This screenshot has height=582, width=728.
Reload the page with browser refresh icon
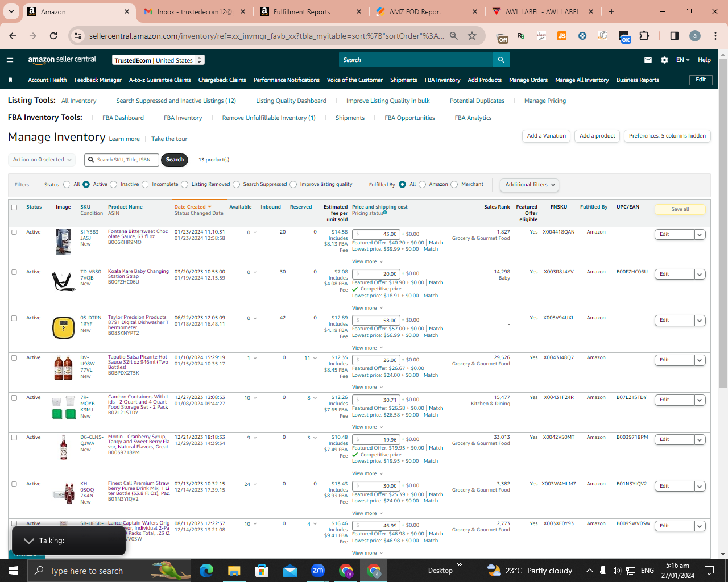coord(53,36)
